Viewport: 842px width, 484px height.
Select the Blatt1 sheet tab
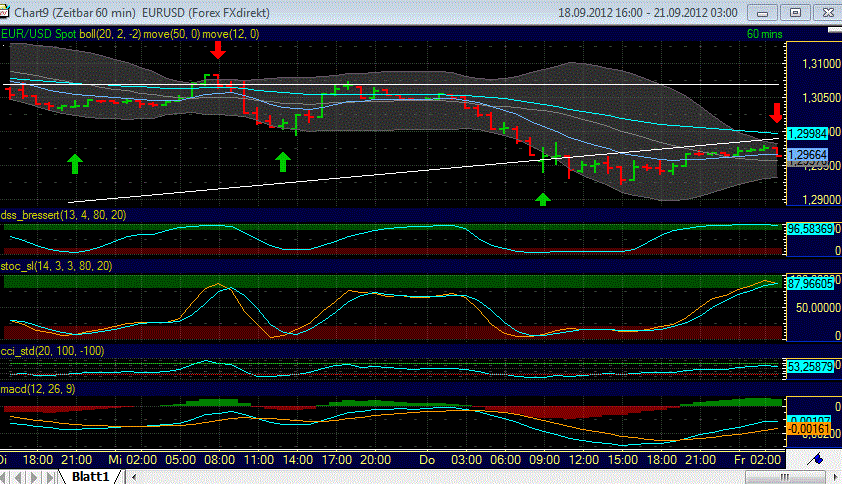coord(90,476)
